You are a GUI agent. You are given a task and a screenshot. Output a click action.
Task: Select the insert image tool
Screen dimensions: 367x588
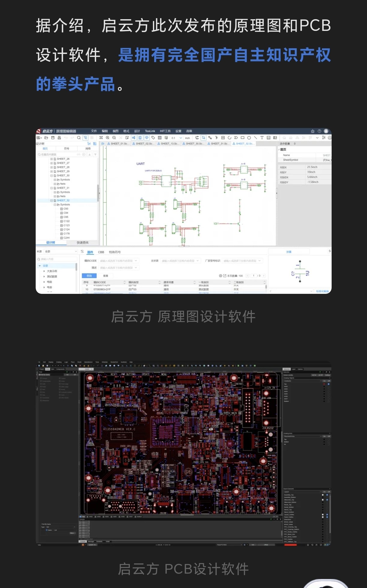point(275,138)
